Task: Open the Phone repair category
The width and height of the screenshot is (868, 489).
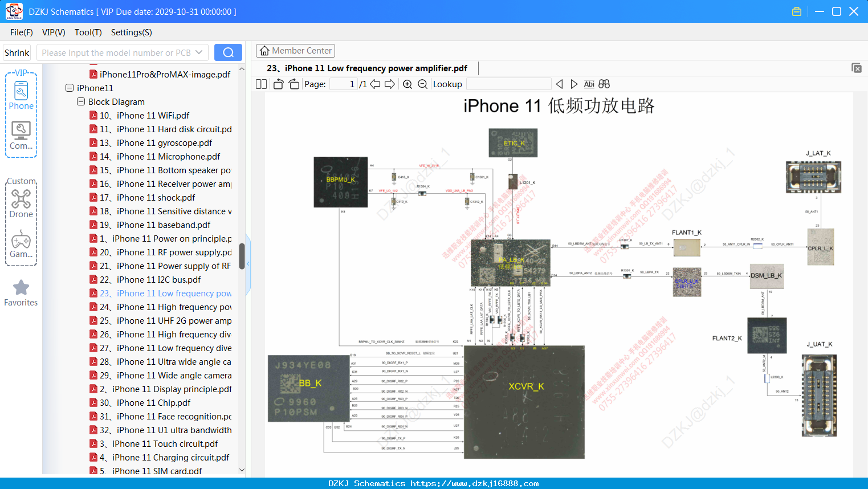Action: click(x=21, y=95)
